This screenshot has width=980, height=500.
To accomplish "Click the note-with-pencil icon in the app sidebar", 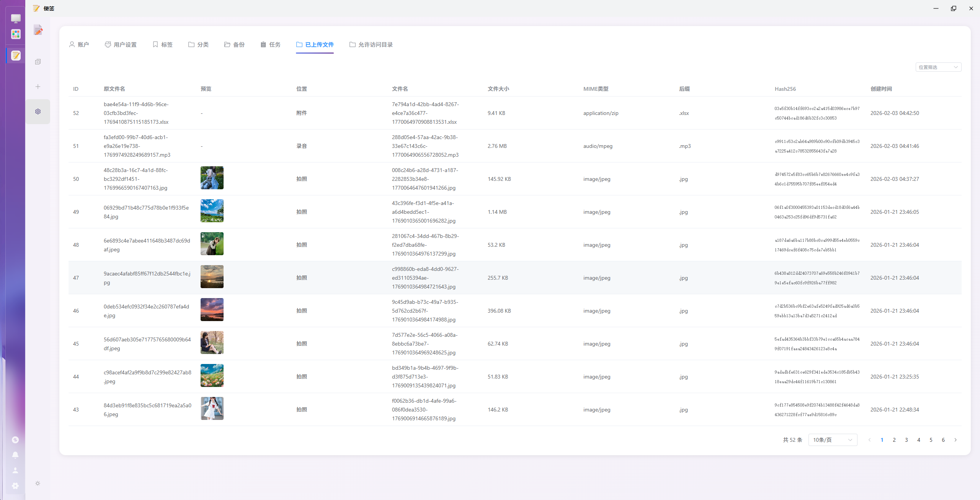I will coord(38,30).
